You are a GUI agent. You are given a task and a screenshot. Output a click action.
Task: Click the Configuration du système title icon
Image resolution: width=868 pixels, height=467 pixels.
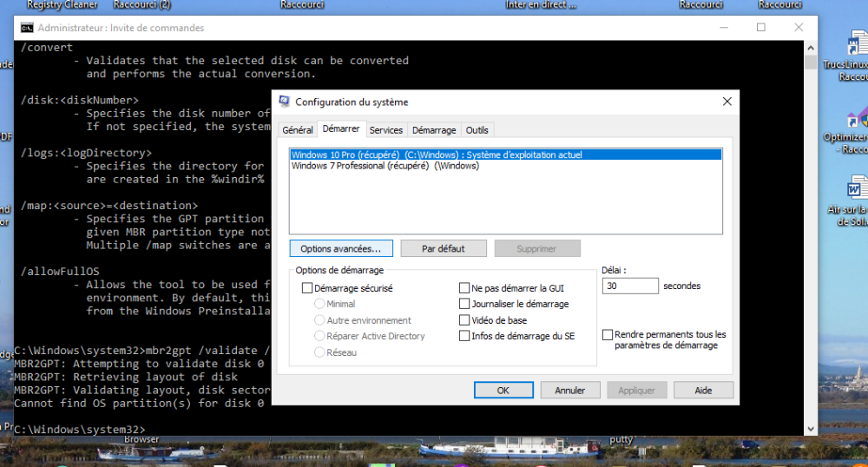[x=284, y=102]
